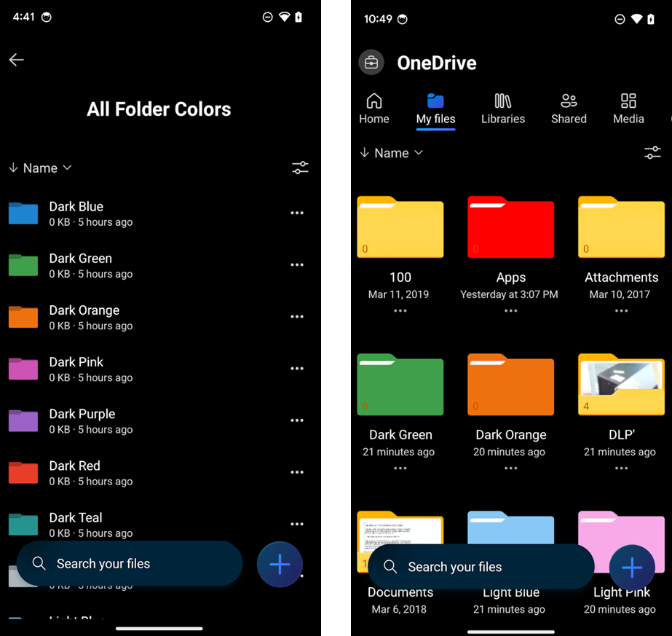This screenshot has height=636, width=672.
Task: Tap the do-not-disturb icon in left status bar
Action: click(x=267, y=17)
